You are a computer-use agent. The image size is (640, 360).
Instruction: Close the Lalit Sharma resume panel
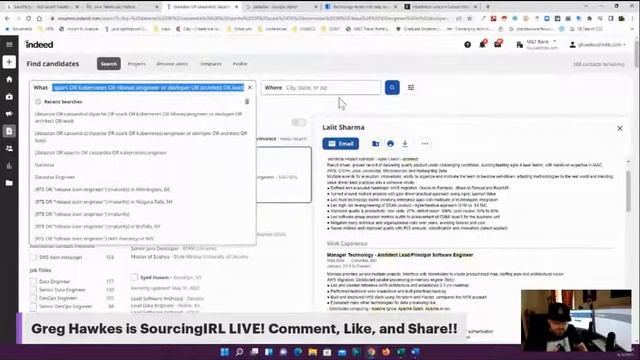tap(620, 128)
